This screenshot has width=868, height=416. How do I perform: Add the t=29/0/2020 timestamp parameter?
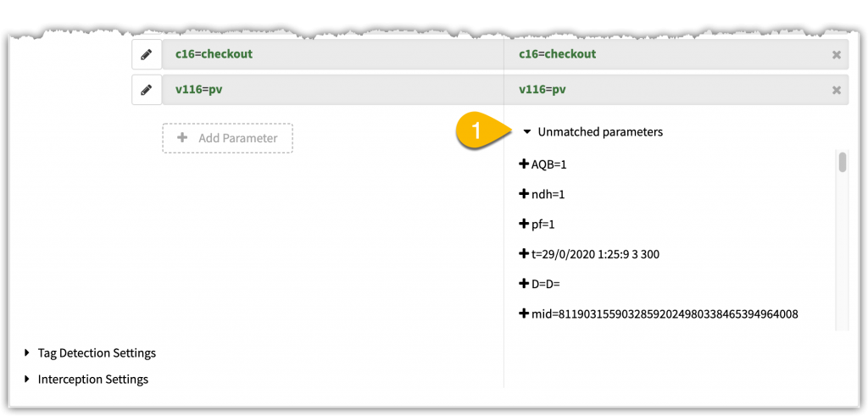pyautogui.click(x=523, y=254)
